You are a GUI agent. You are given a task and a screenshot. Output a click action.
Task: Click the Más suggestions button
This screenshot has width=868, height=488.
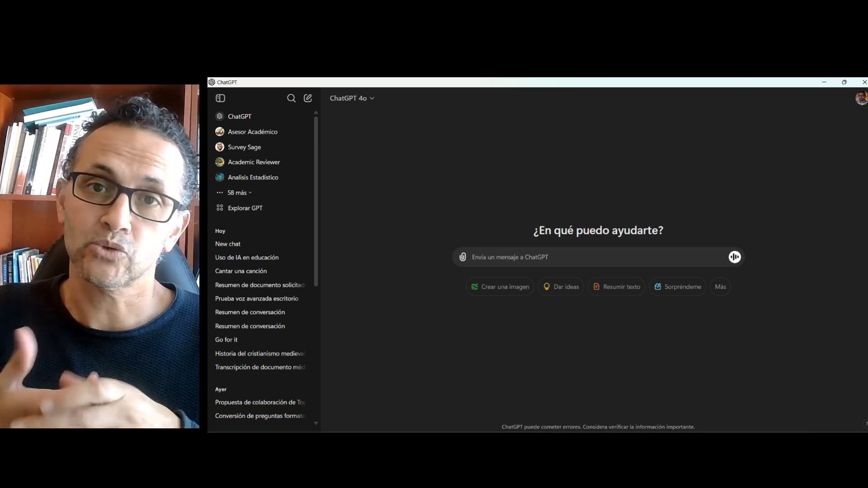(721, 286)
